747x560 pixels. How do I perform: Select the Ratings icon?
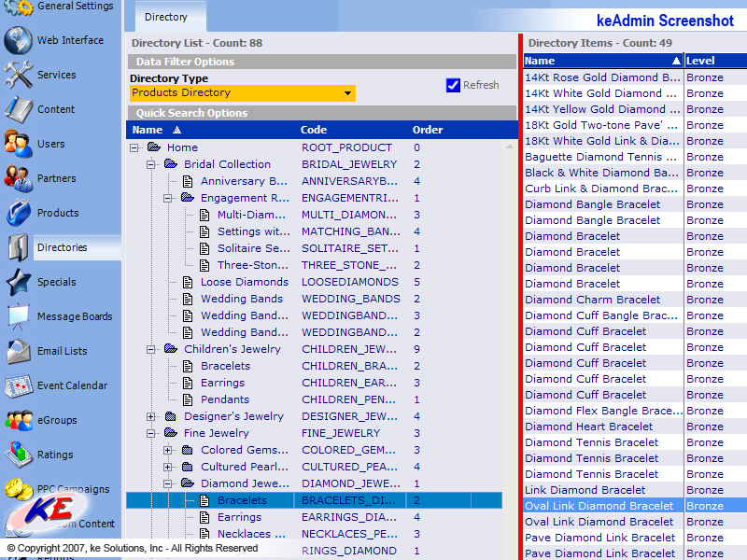click(x=18, y=455)
